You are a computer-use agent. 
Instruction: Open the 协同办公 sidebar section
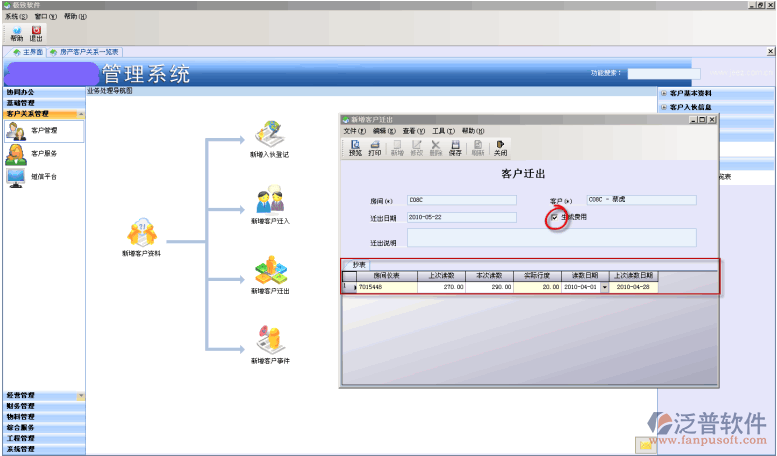coord(44,92)
